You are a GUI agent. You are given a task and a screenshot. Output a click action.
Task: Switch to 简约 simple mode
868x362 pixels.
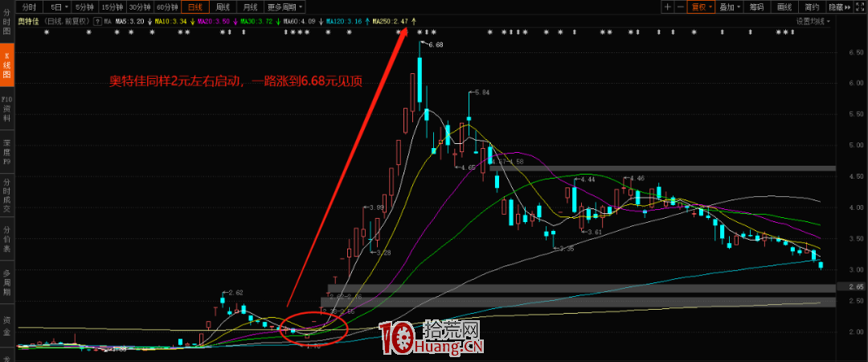(812, 7)
